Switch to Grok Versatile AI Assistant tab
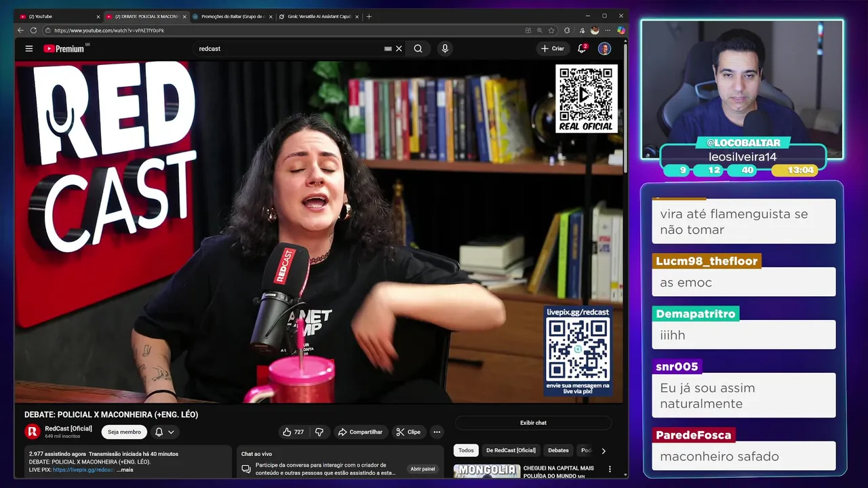The height and width of the screenshot is (488, 868). [x=319, y=16]
